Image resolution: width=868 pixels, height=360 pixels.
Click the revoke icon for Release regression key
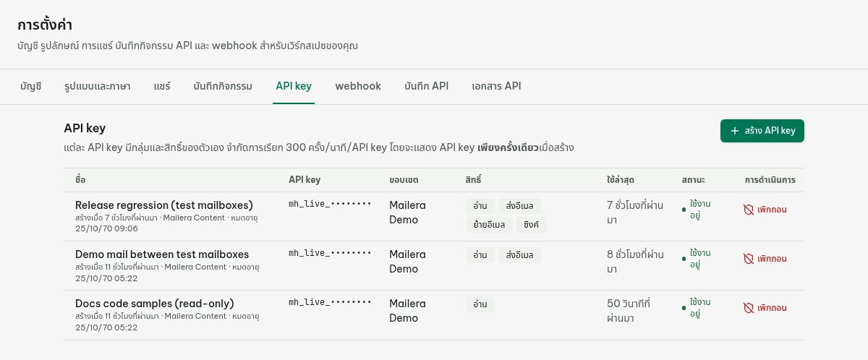coord(749,210)
